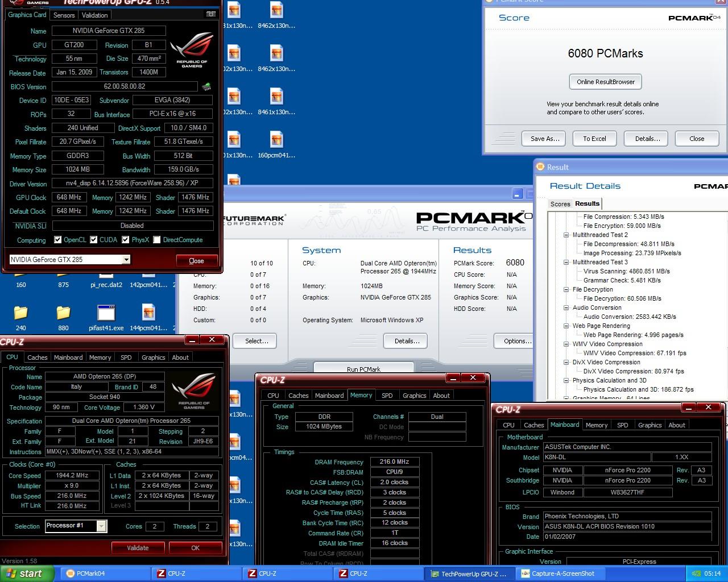
Task: Click the GPU-Z screenshot camera icon
Action: click(x=210, y=14)
